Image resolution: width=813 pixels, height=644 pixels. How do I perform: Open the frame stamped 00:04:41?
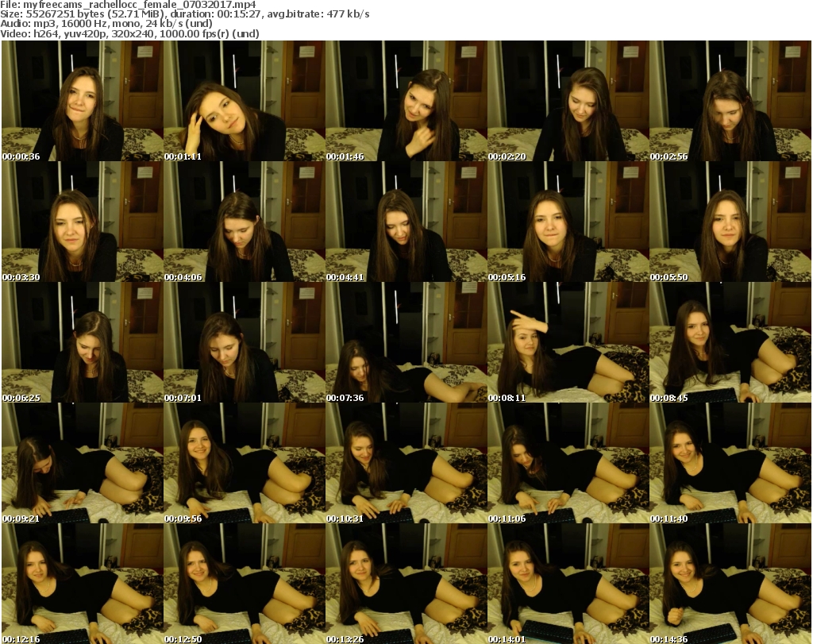(406, 222)
